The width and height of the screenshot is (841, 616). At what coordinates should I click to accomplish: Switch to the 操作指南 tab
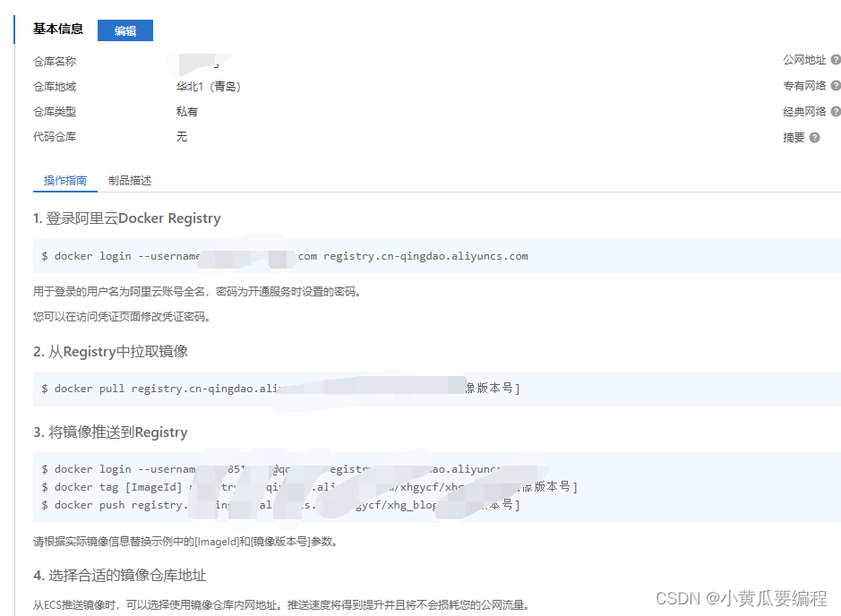coord(64,181)
